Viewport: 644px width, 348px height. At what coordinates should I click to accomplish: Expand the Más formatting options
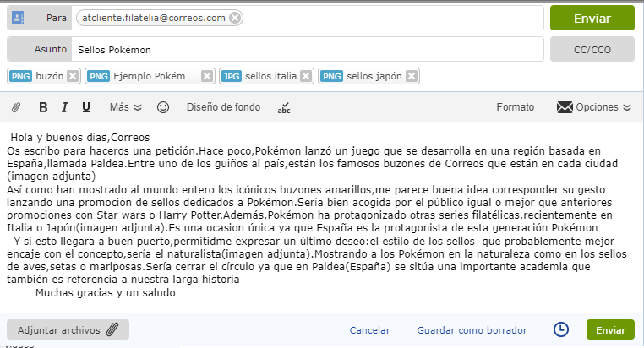click(x=125, y=107)
